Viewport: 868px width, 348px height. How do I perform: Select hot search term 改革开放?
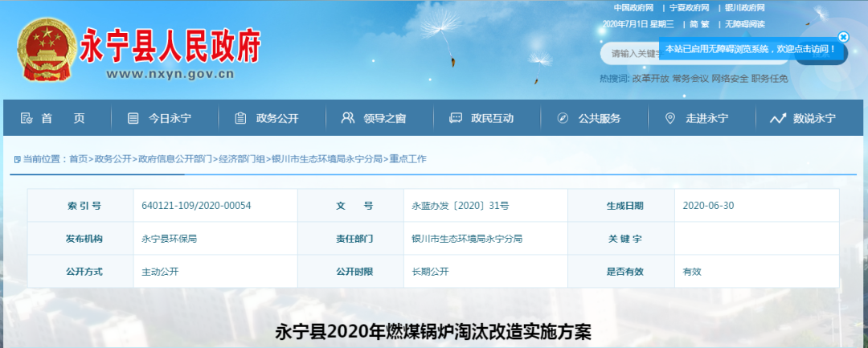[x=650, y=79]
